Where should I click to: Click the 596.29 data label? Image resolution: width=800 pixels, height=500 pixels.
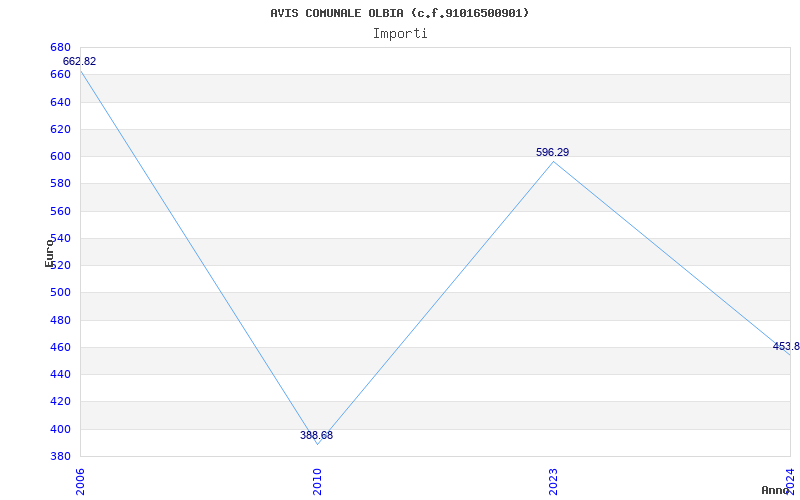553,152
